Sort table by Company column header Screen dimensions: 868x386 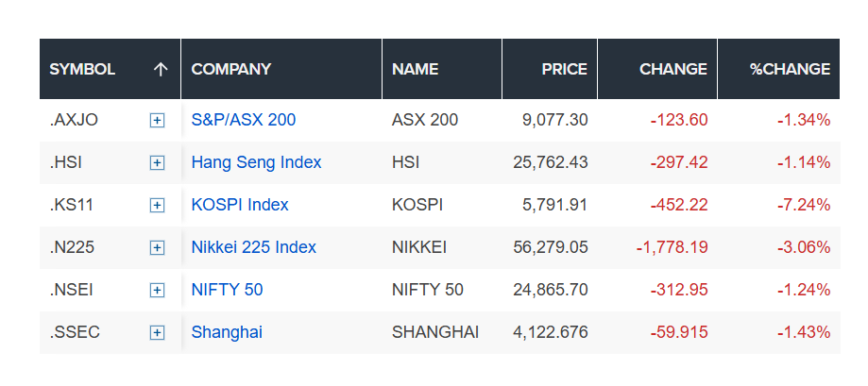(x=231, y=69)
